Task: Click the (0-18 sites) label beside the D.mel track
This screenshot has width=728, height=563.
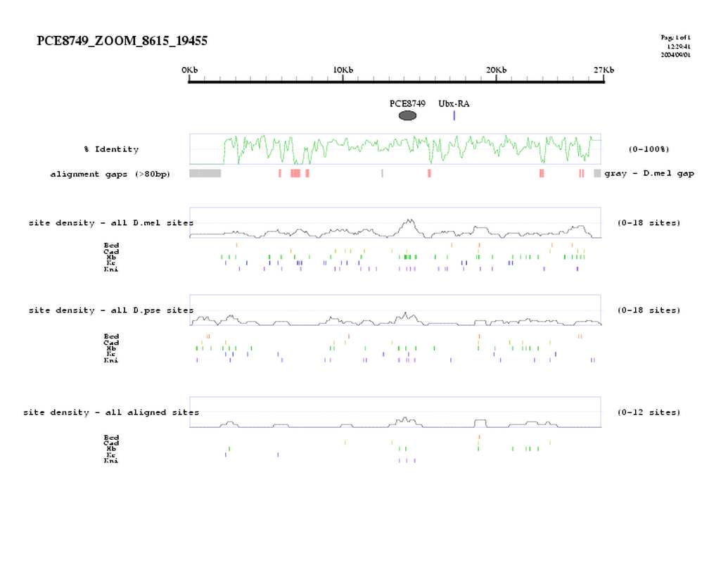Action: pyautogui.click(x=649, y=223)
